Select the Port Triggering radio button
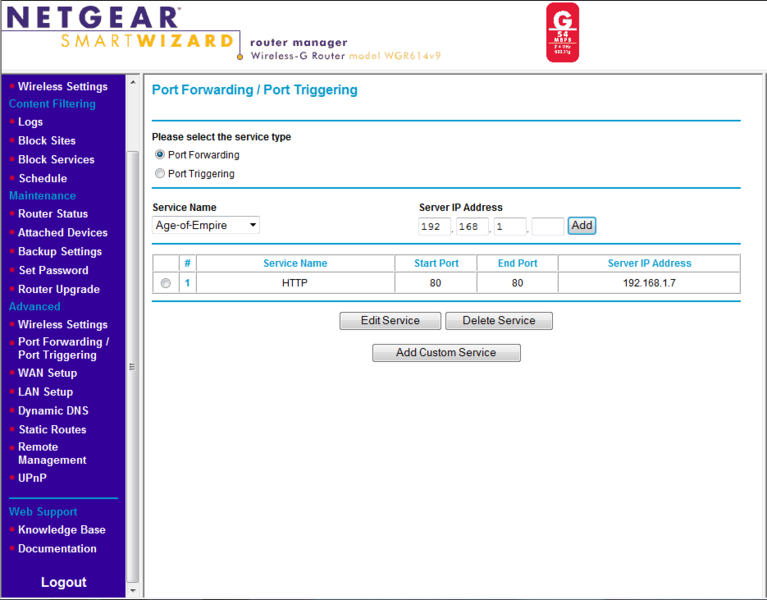 pos(159,173)
